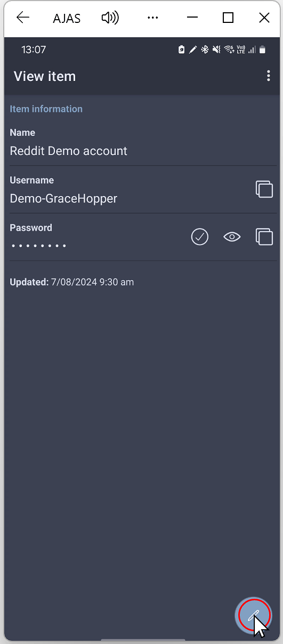Image resolution: width=283 pixels, height=644 pixels.
Task: Tap the masked password dots
Action: [38, 246]
